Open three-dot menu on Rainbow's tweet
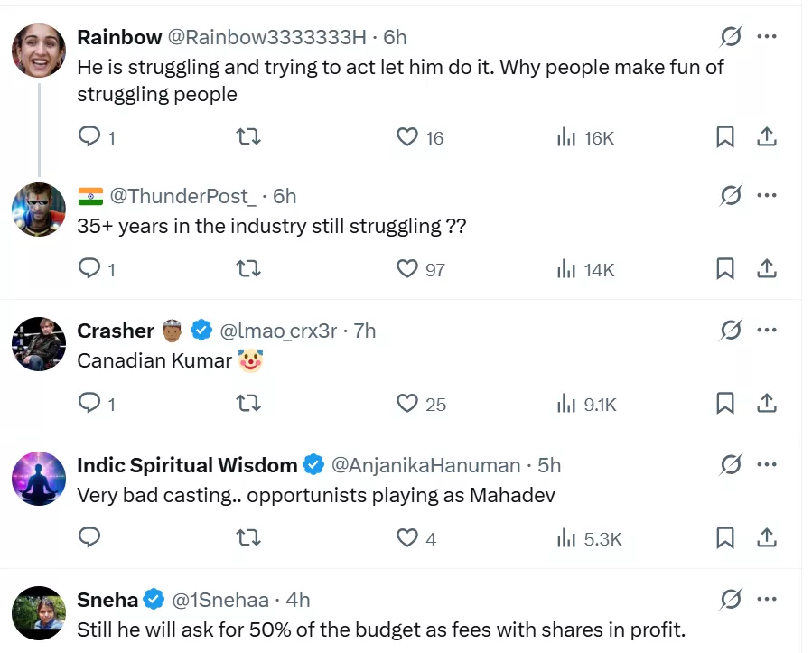812x653 pixels. point(766,36)
